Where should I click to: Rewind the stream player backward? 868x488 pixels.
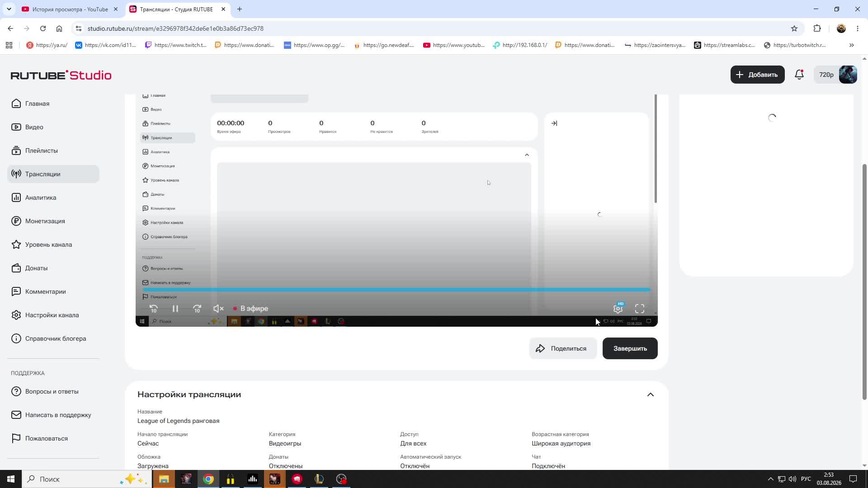click(x=154, y=309)
